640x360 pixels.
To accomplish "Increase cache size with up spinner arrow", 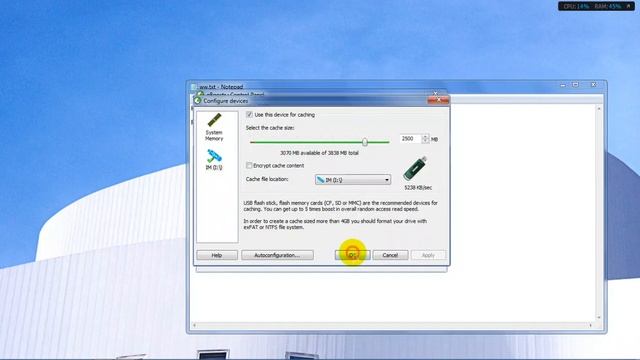I will coord(425,137).
